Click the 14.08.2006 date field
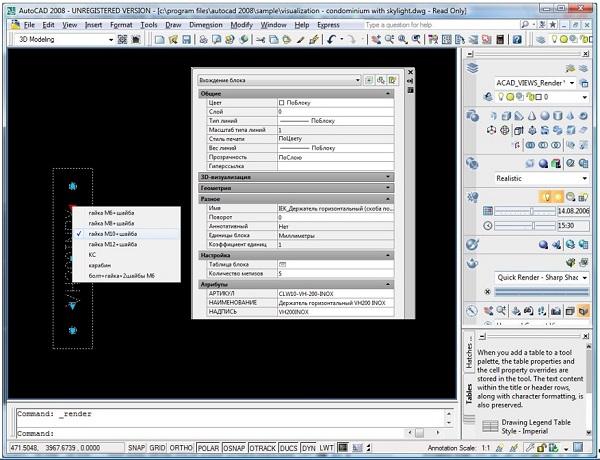The width and height of the screenshot is (600, 460). coord(573,211)
